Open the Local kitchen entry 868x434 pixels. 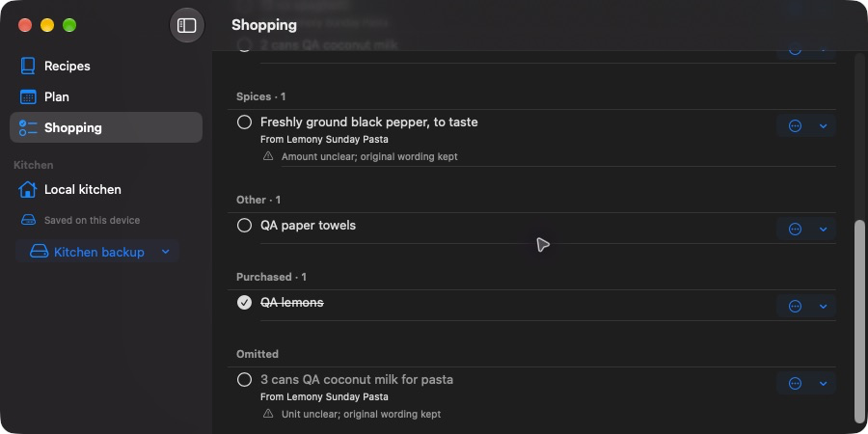[x=106, y=189]
